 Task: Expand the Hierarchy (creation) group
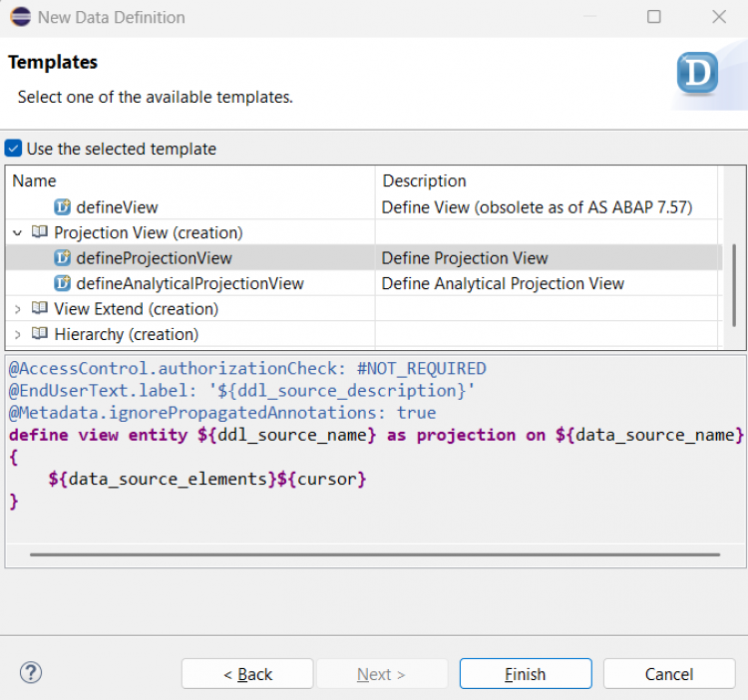point(18,334)
